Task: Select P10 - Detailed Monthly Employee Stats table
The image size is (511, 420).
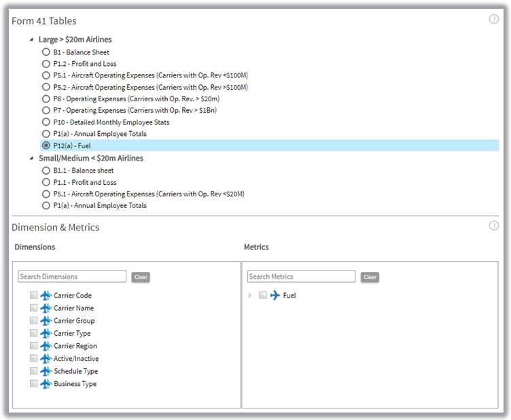Action: [46, 122]
